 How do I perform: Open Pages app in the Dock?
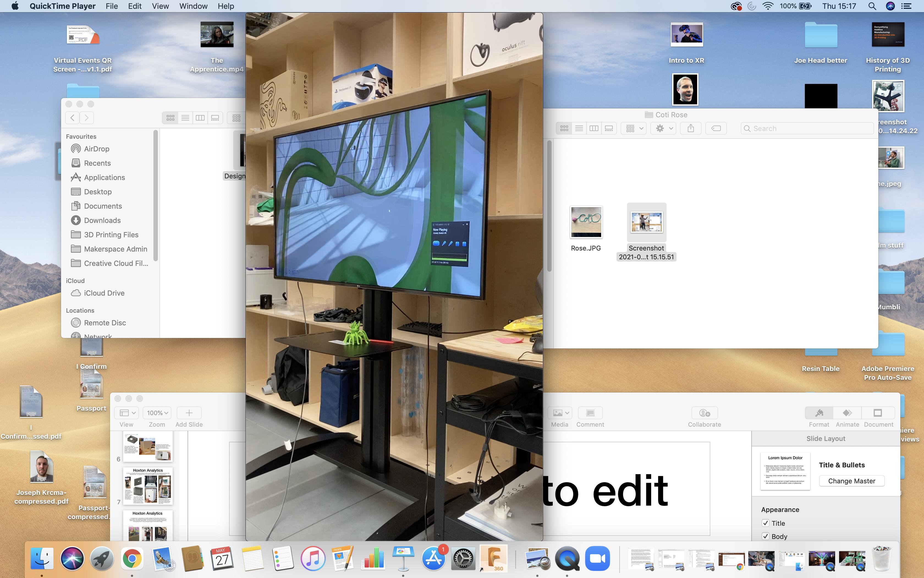[342, 558]
